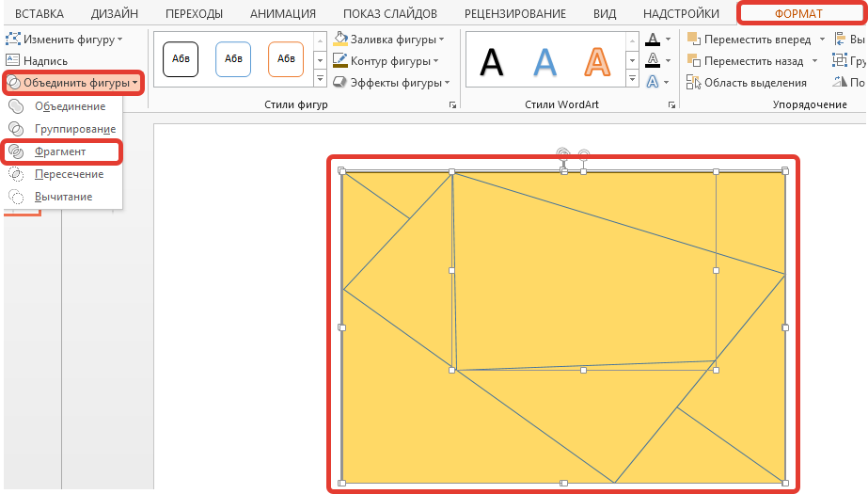The image size is (868, 494).
Task: Expand the WordArt styles gallery
Action: click(633, 79)
